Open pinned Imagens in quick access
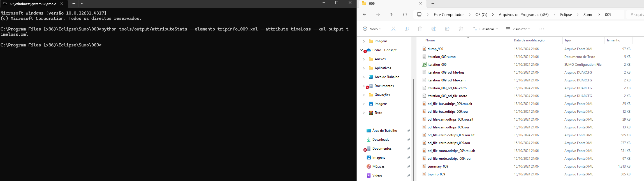Screen dimensions: 644x181 point(379,158)
